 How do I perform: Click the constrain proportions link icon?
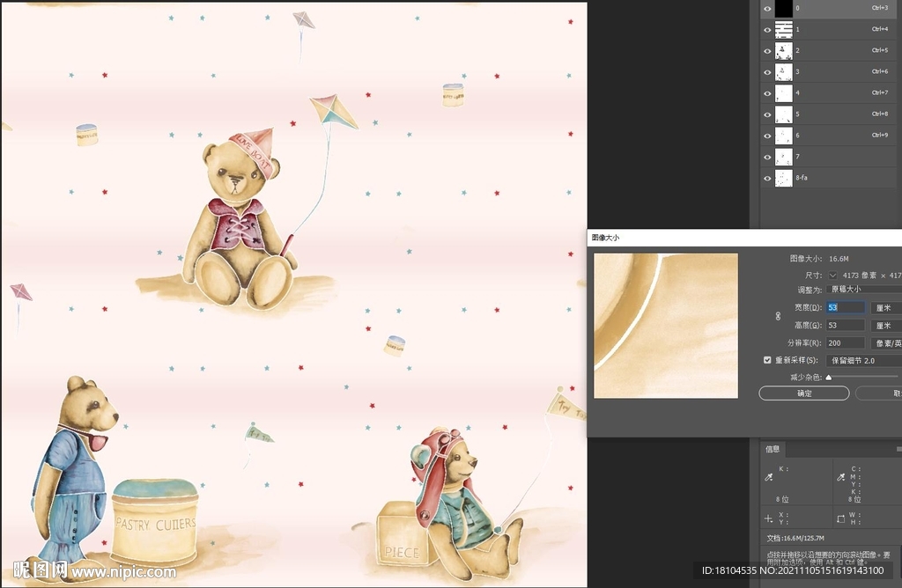coord(778,316)
